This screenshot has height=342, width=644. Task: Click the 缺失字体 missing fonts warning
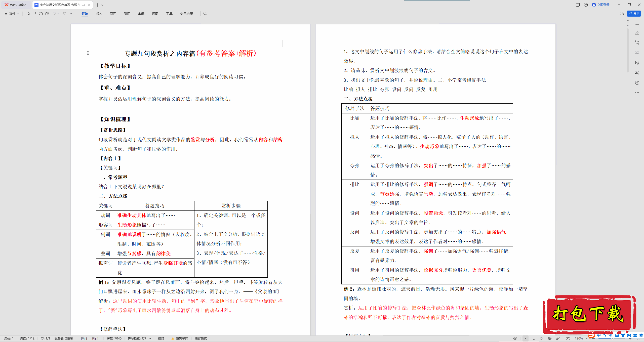tap(180, 338)
